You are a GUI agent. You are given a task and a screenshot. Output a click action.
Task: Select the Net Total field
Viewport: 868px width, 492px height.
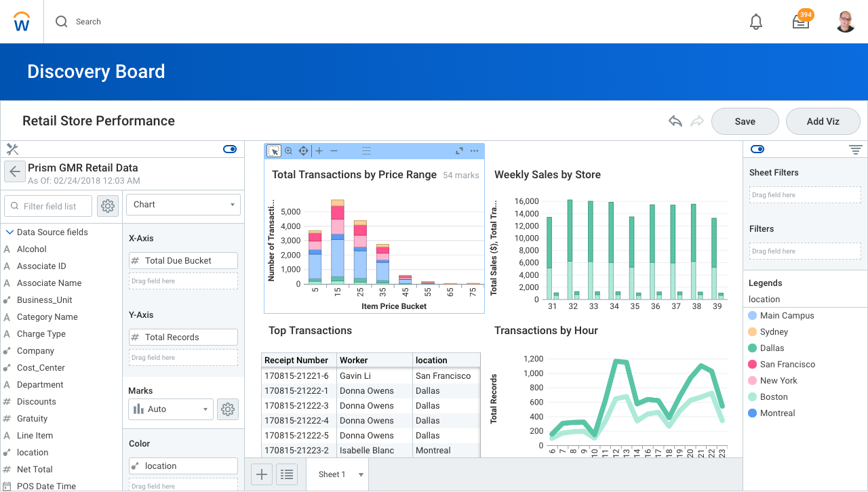coord(35,470)
